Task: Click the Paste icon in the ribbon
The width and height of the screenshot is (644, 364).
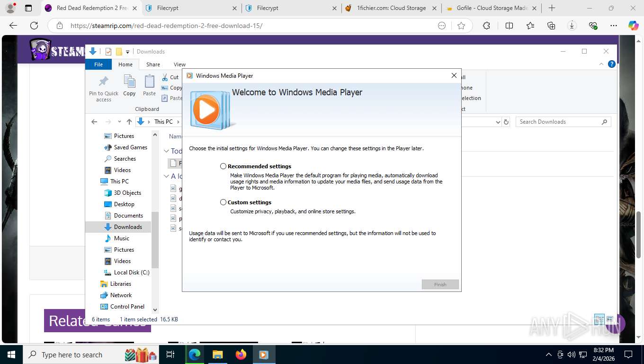Action: click(149, 85)
